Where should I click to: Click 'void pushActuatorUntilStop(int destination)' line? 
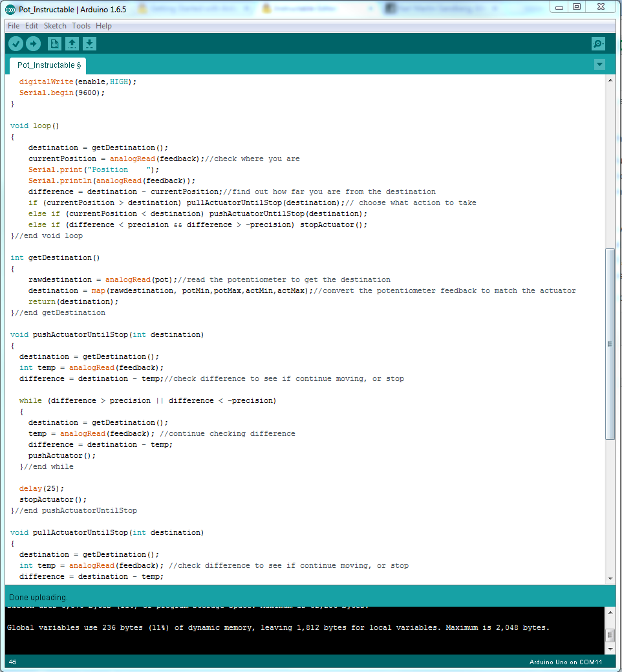pos(107,334)
